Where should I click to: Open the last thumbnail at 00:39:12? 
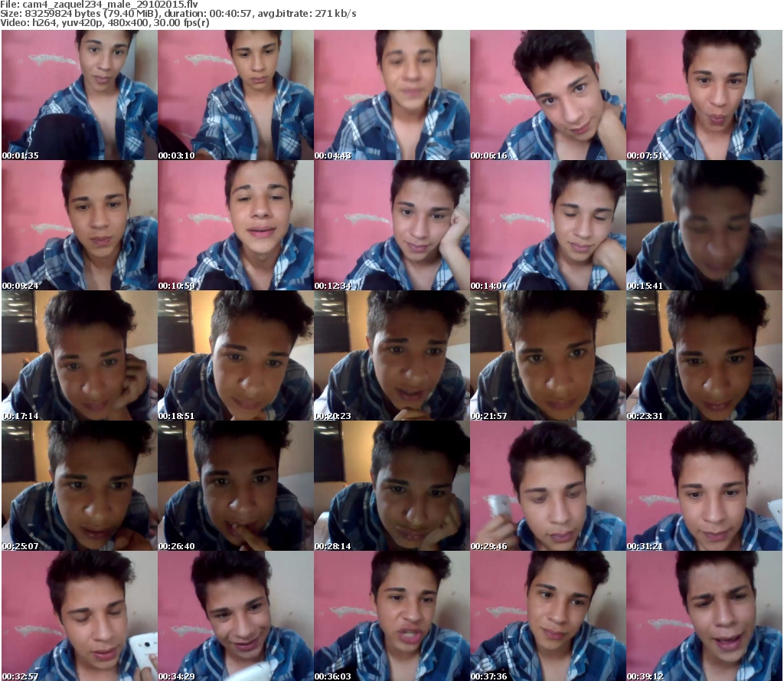(704, 616)
